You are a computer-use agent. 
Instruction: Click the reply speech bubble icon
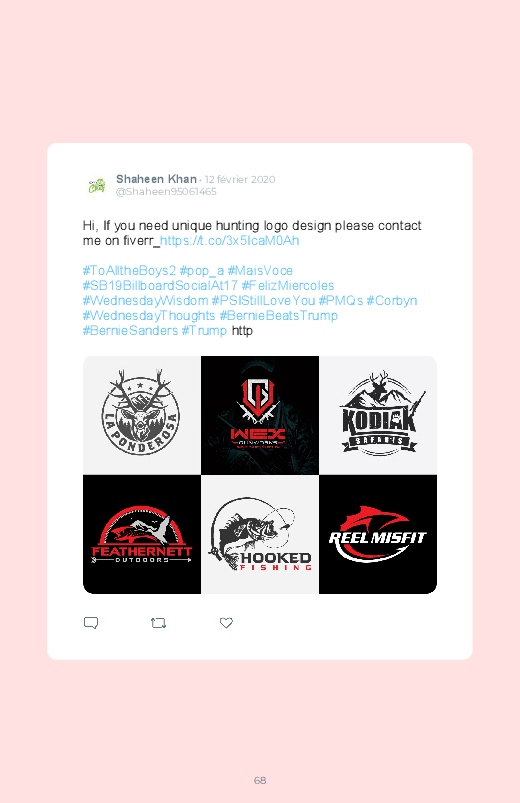tap(91, 623)
